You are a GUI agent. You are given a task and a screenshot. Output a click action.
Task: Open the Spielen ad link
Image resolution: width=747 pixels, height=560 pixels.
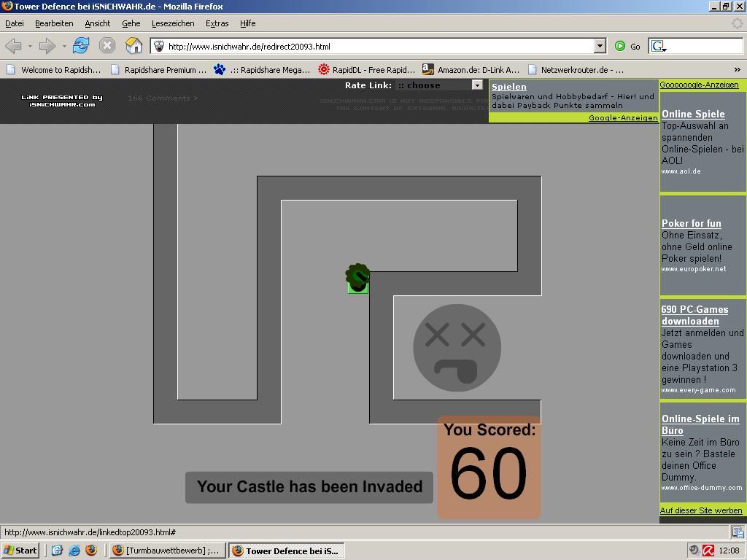pos(508,87)
